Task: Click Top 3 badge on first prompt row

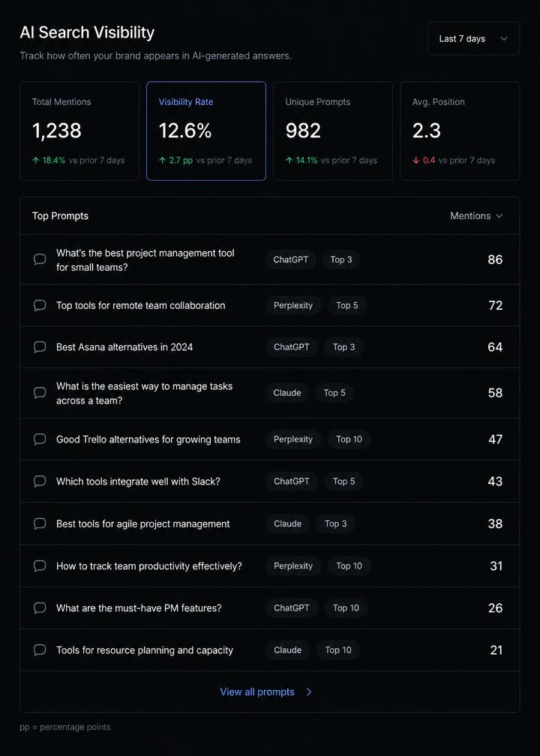Action: (340, 259)
